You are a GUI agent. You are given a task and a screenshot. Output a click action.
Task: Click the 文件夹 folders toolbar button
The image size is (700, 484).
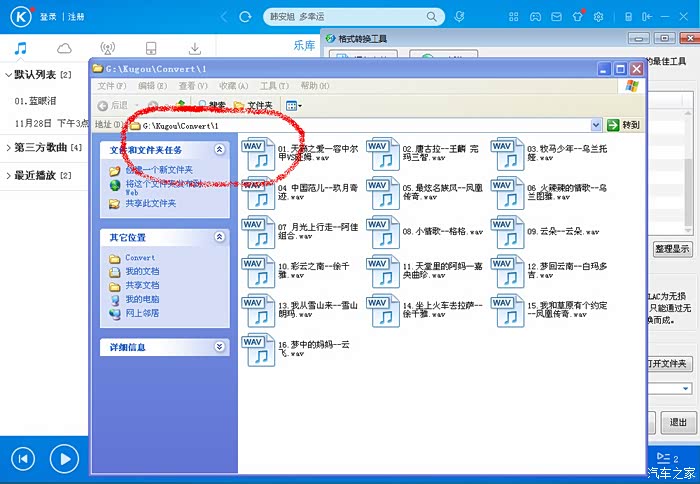pos(253,105)
